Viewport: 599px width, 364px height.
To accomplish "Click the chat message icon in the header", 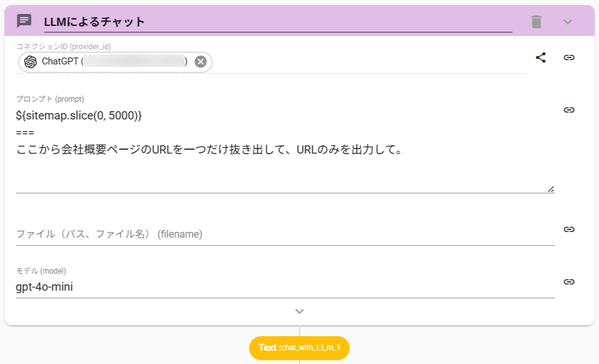I will click(x=24, y=21).
